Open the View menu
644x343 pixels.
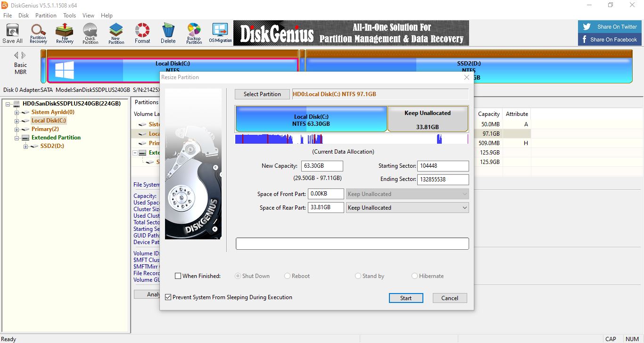coord(88,16)
